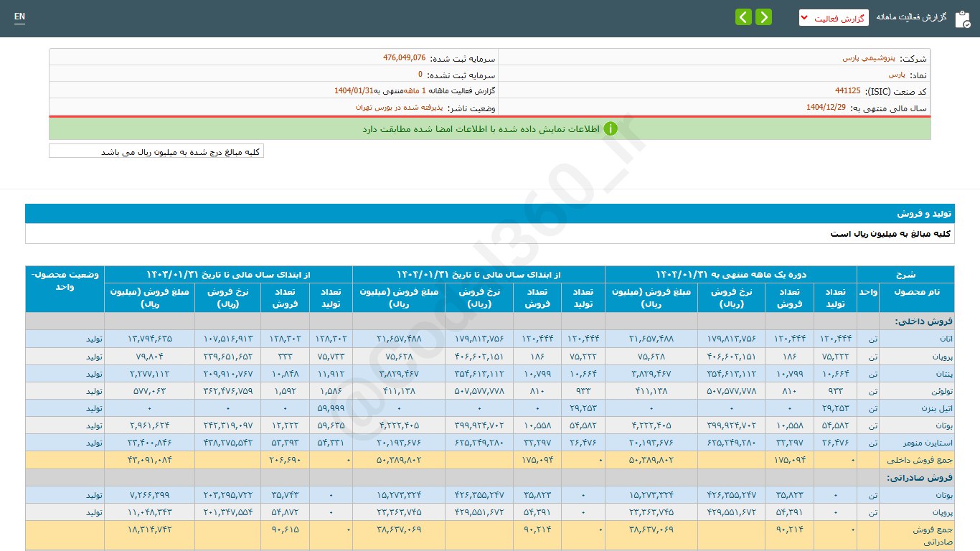This screenshot has height=551, width=980.
Task: Click the فروش صادراتی group heading
Action: [919, 478]
